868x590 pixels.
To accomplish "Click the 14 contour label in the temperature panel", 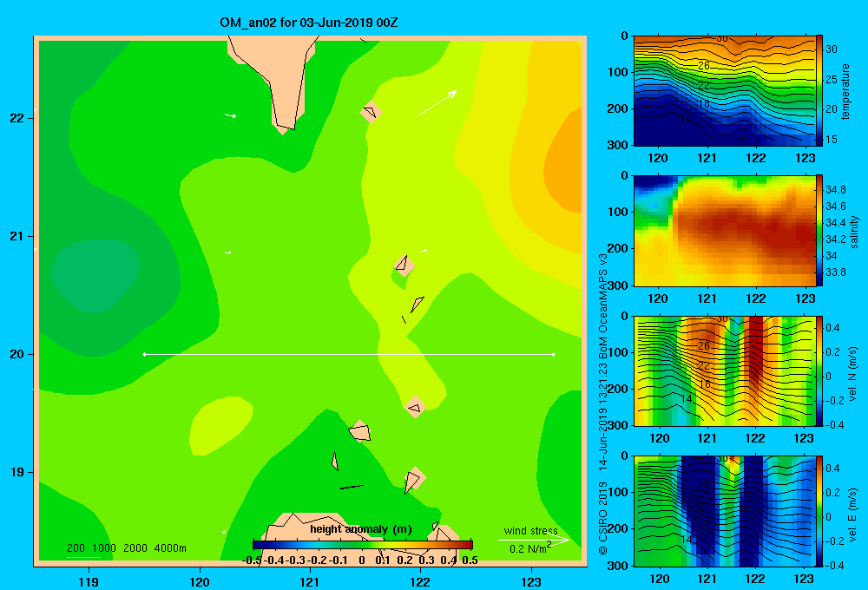I will point(686,118).
